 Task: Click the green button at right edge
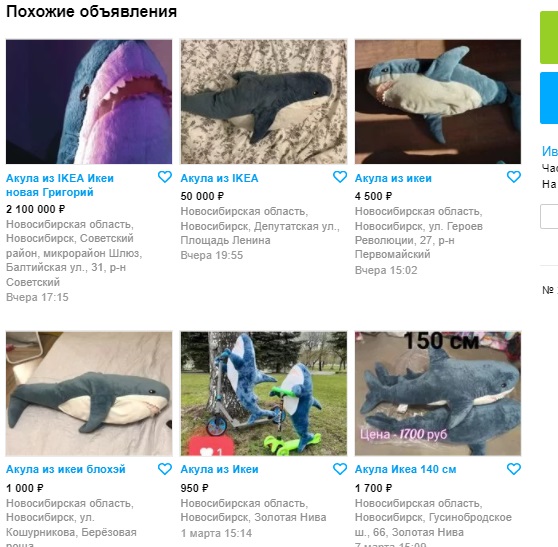(x=549, y=38)
